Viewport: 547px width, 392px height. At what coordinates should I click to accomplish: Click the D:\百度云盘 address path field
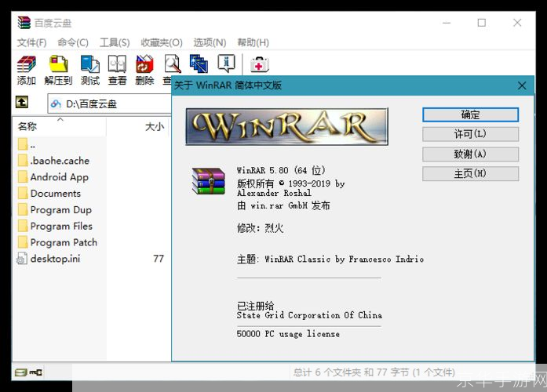pyautogui.click(x=110, y=103)
